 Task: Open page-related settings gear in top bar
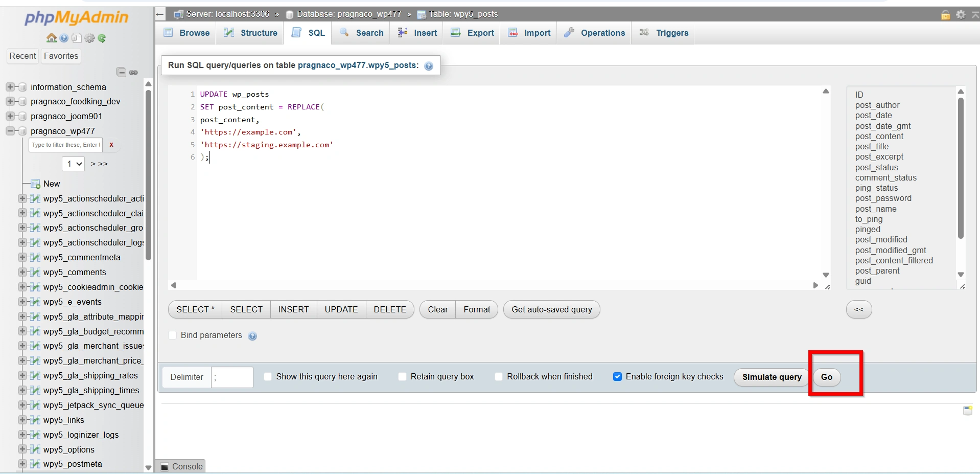[x=961, y=14]
